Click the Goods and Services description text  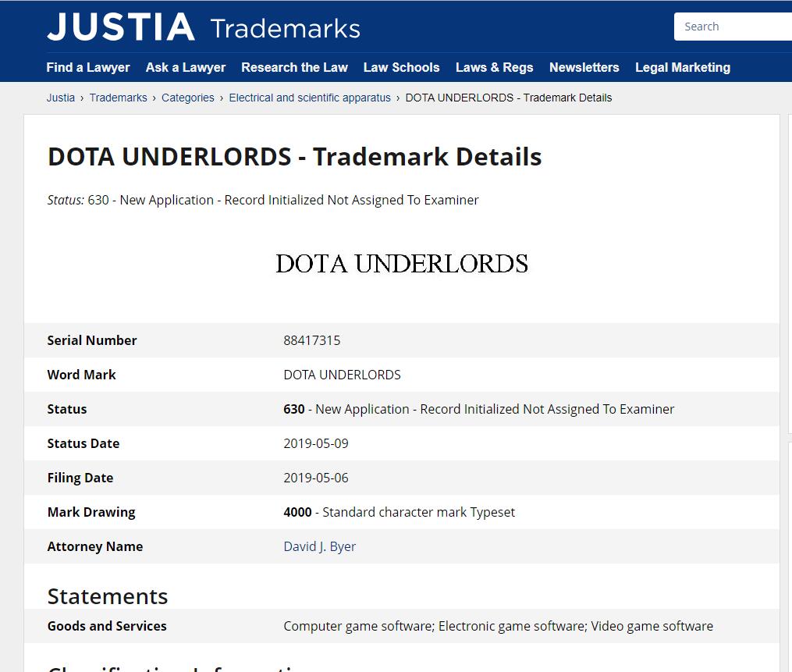498,627
